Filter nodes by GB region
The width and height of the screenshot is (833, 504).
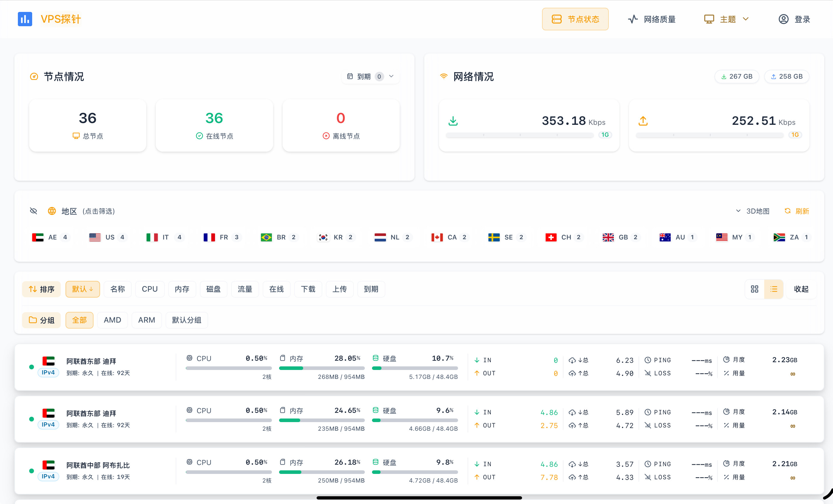pyautogui.click(x=621, y=237)
